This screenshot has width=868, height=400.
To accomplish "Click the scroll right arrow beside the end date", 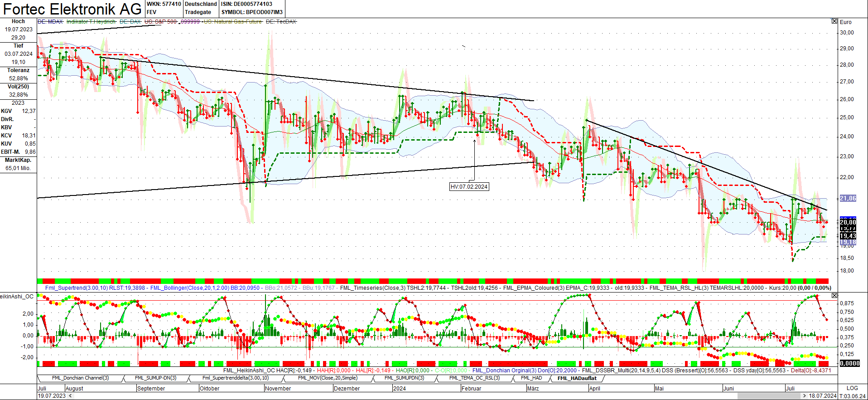I will point(805,396).
